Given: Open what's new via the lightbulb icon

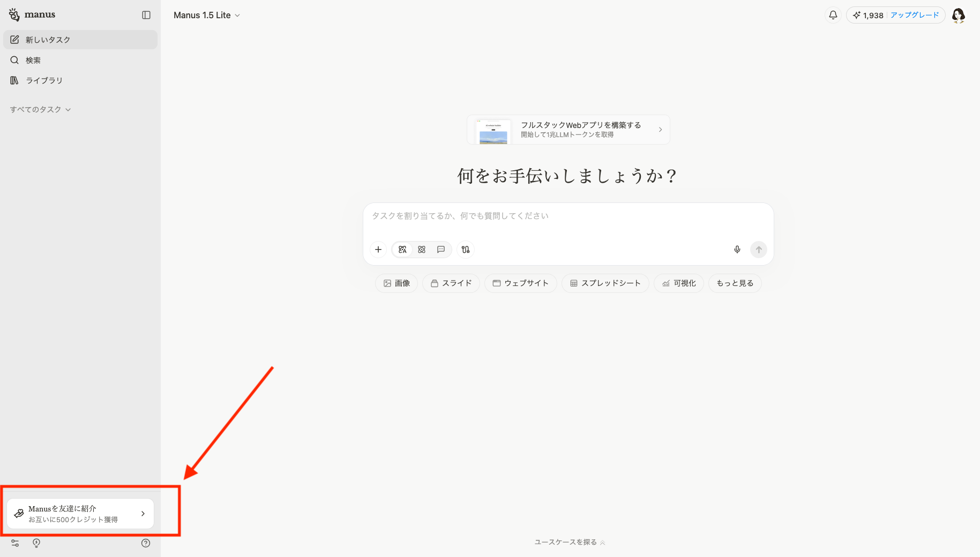Looking at the screenshot, I should [x=36, y=543].
